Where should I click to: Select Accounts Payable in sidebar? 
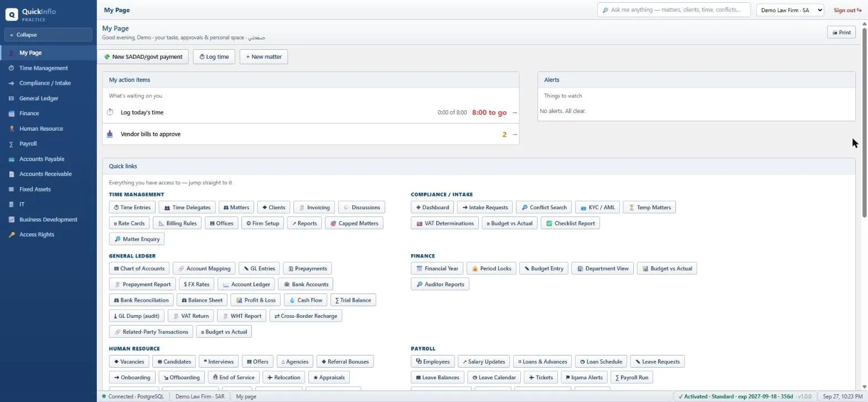click(48, 159)
